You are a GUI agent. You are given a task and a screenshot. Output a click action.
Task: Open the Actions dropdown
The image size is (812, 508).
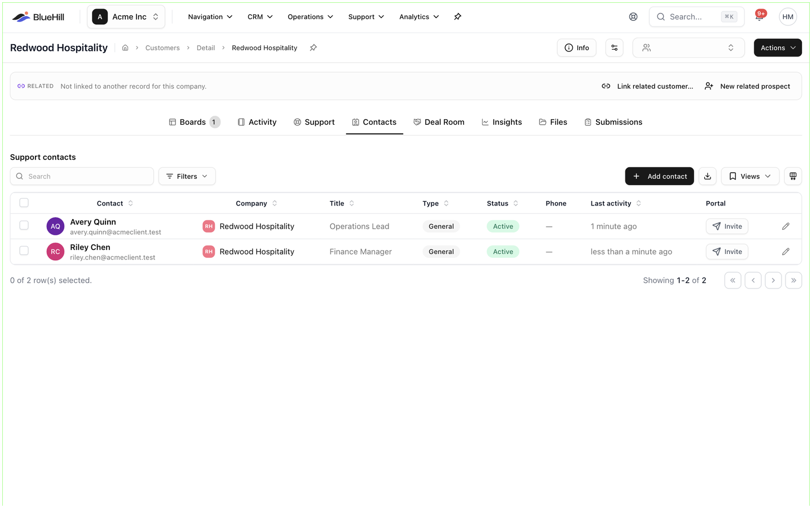click(778, 48)
